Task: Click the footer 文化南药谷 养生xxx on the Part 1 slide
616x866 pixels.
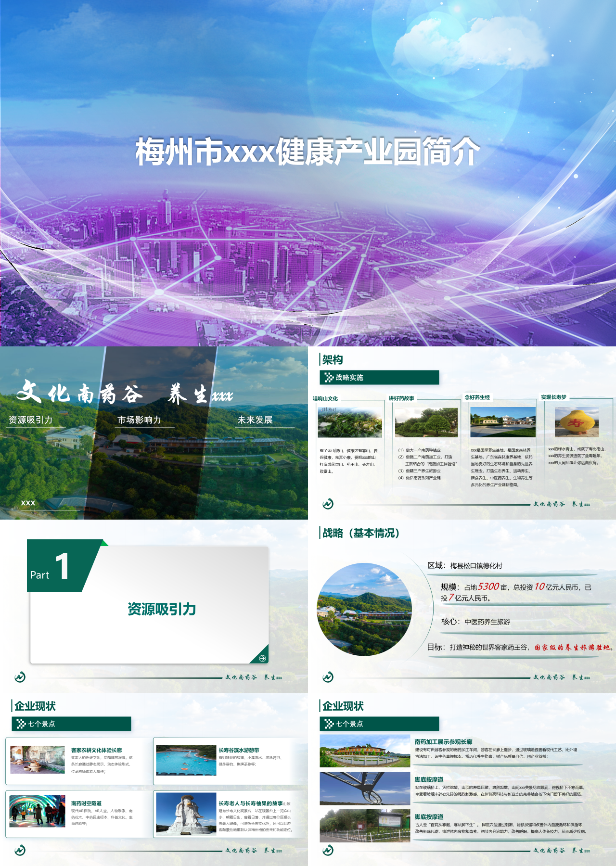Action: click(254, 677)
